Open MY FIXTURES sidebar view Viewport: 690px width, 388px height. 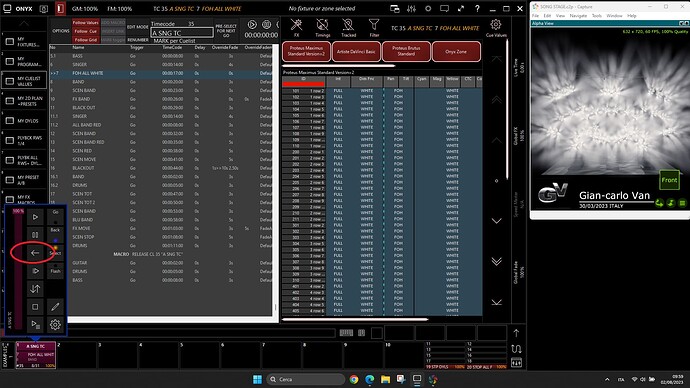pyautogui.click(x=24, y=42)
